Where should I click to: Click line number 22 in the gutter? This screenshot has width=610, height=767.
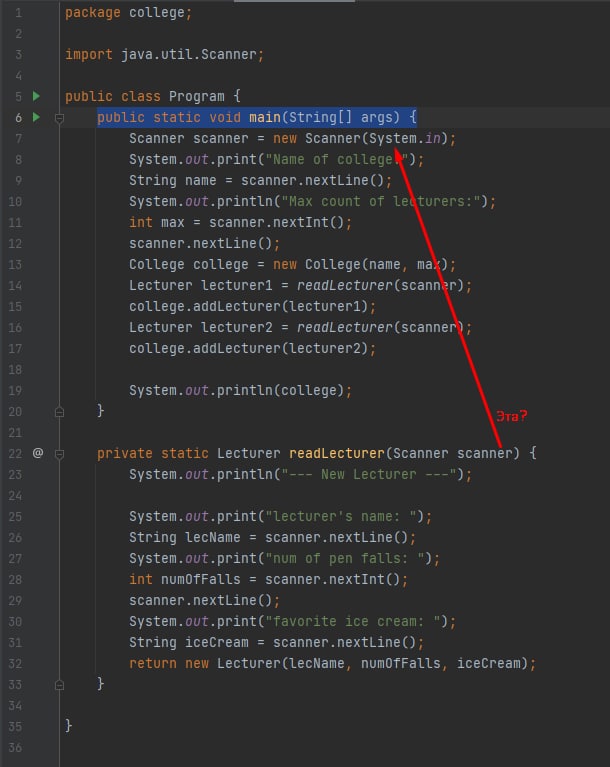pyautogui.click(x=15, y=453)
